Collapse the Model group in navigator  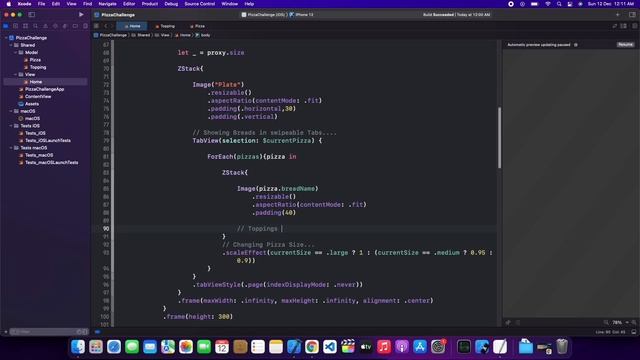(16, 52)
